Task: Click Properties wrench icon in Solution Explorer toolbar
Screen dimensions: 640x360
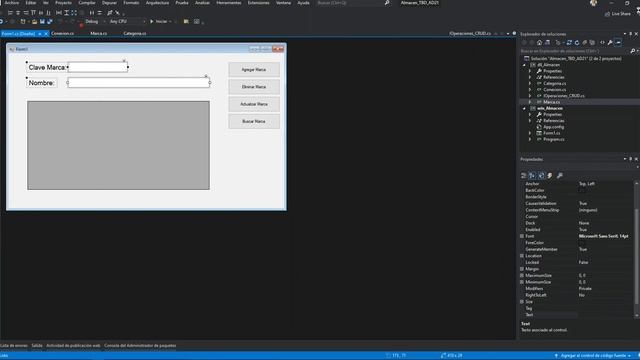Action: point(610,42)
